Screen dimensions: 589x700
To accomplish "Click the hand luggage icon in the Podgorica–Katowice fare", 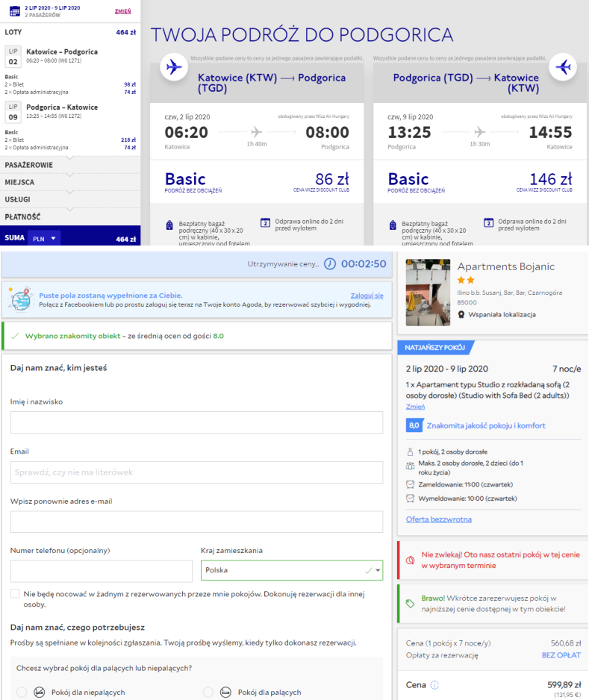I will 393,225.
